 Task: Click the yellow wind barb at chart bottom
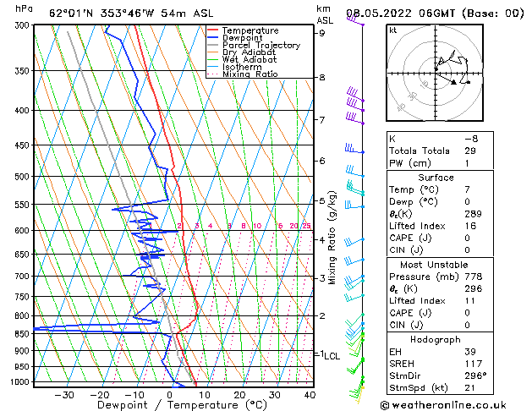(x=359, y=395)
